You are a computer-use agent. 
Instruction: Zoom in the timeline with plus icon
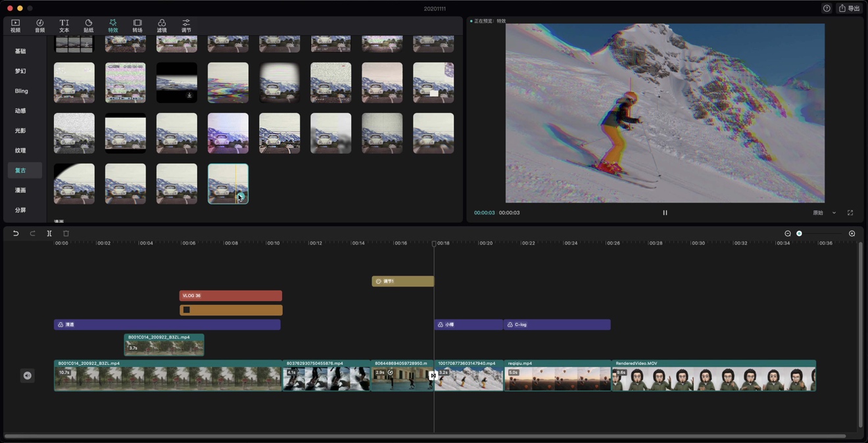point(852,233)
